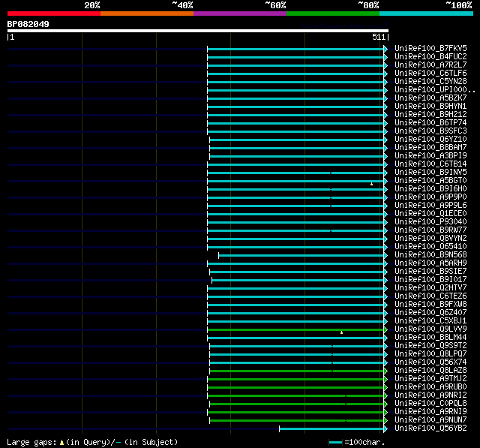480x448 pixels.
Task: Click the yellow gap marker in Q9LVV9 row
Action: 342,332
